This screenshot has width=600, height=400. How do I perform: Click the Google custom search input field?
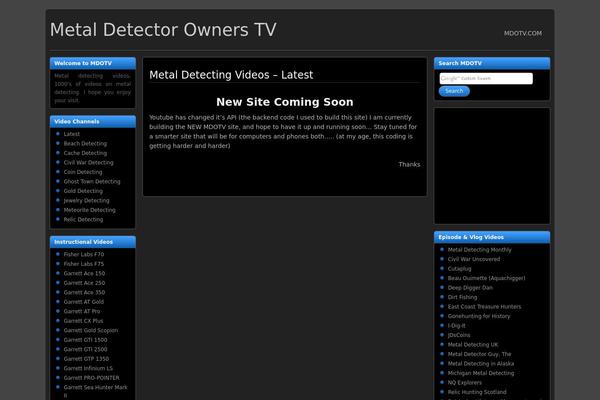[x=486, y=78]
